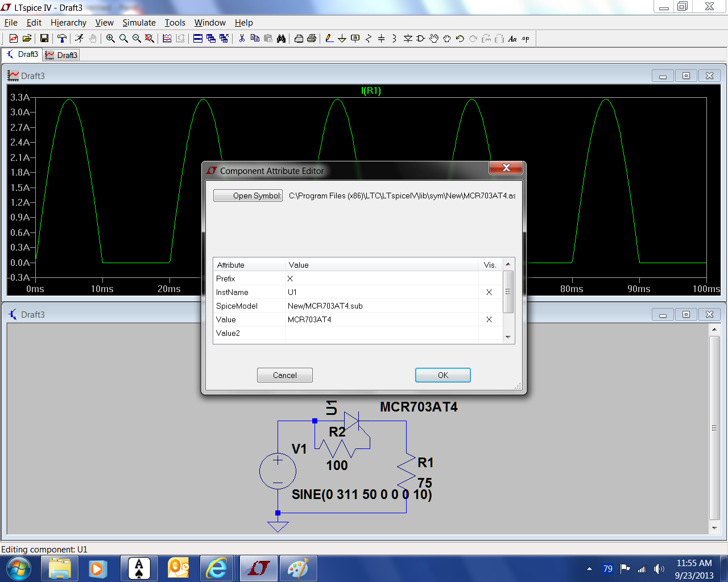Open Internet Explorer from the taskbar

[x=216, y=568]
